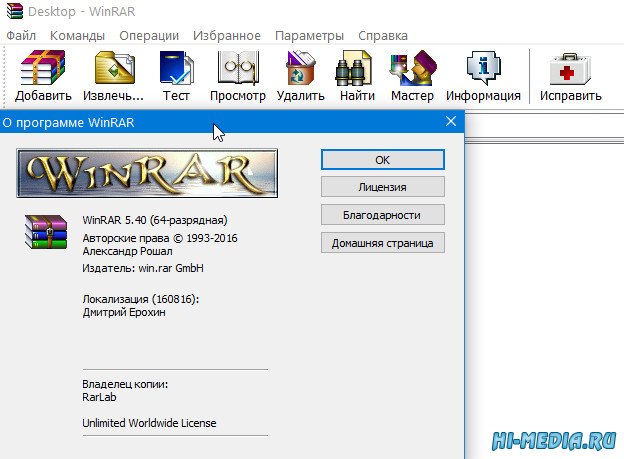The height and width of the screenshot is (459, 624).
Task: Confirm the dialog with OK button
Action: (x=382, y=160)
